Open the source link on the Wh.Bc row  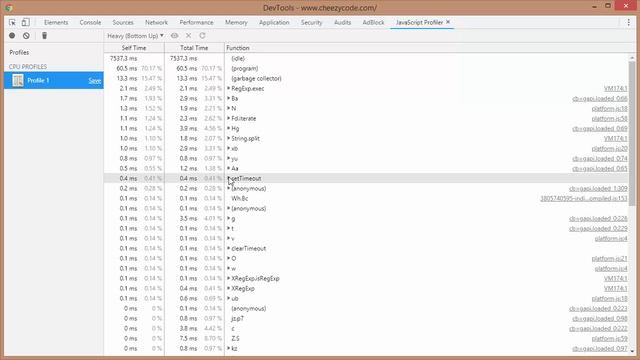pos(584,199)
